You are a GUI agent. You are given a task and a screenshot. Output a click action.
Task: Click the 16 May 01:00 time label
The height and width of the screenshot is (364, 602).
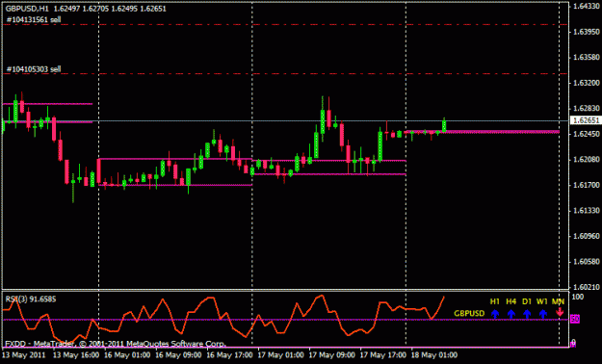127,355
